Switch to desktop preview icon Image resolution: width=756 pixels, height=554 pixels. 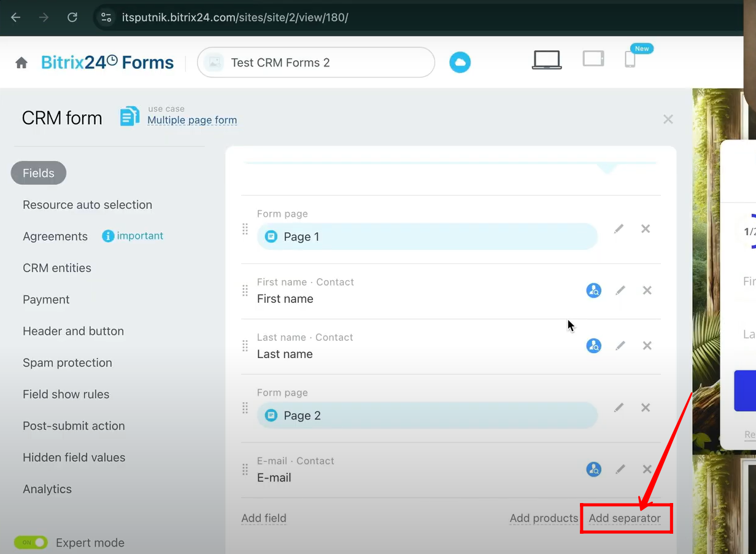tap(546, 60)
